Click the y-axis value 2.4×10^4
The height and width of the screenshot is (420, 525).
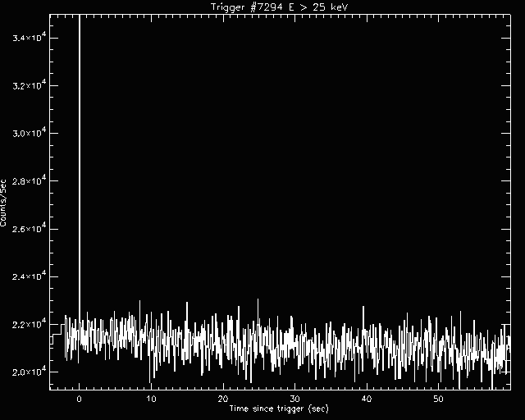(29, 276)
